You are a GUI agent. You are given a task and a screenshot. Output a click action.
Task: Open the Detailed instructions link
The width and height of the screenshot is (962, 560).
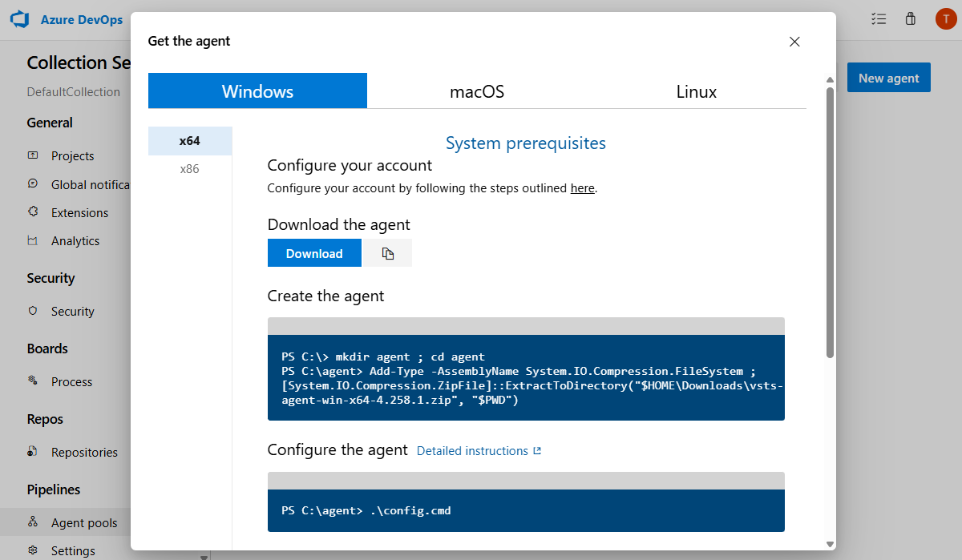pos(472,451)
